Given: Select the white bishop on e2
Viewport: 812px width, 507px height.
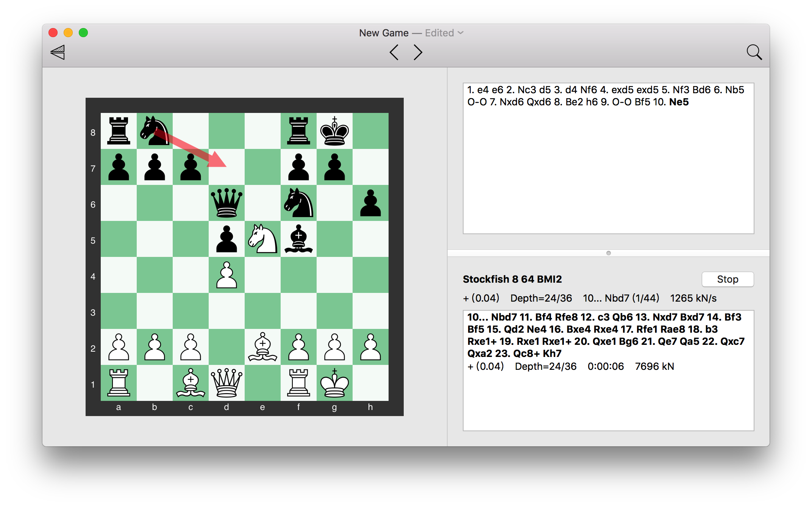Looking at the screenshot, I should (262, 347).
